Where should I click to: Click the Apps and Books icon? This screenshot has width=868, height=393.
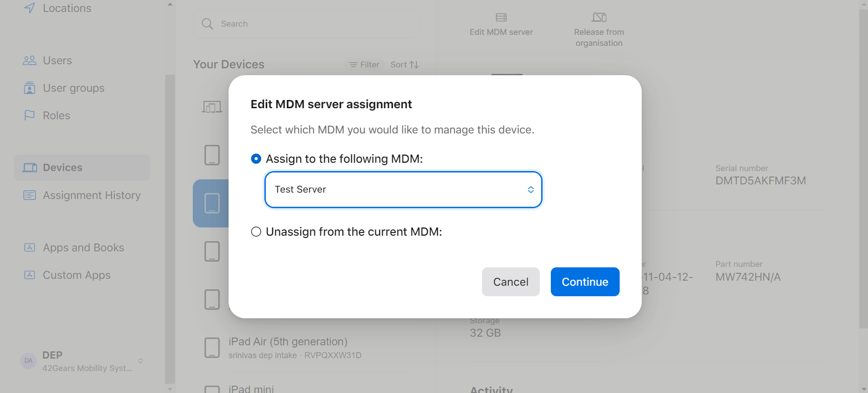pos(29,248)
